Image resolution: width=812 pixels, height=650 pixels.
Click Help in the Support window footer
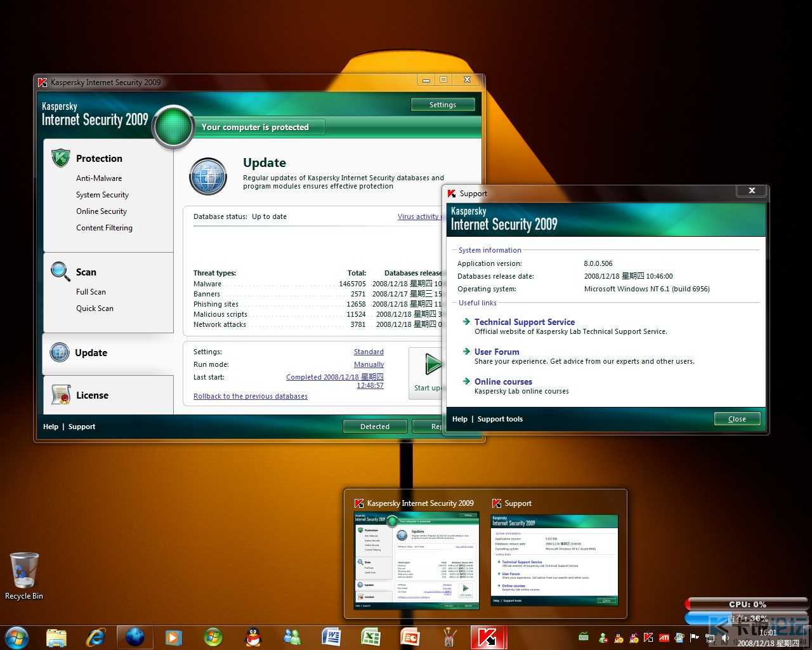click(460, 419)
